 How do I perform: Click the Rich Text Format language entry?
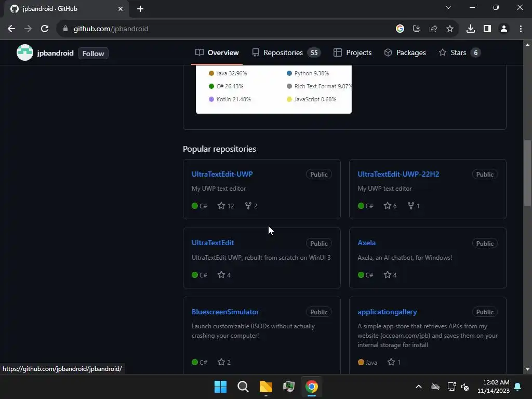[319, 86]
